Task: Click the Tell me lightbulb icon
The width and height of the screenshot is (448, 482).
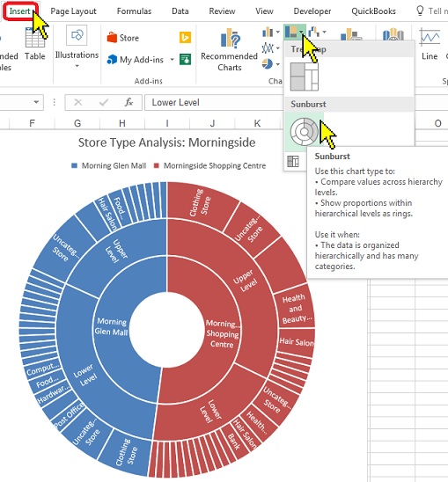Action: [x=420, y=11]
